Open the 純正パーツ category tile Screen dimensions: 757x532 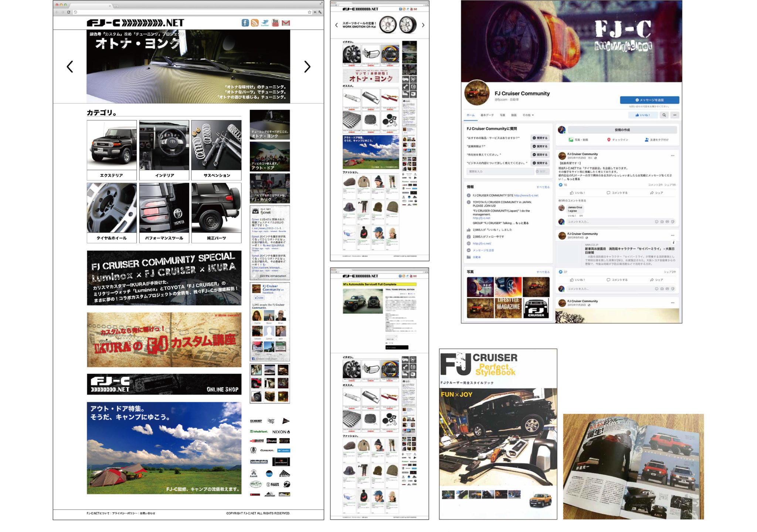click(x=216, y=213)
